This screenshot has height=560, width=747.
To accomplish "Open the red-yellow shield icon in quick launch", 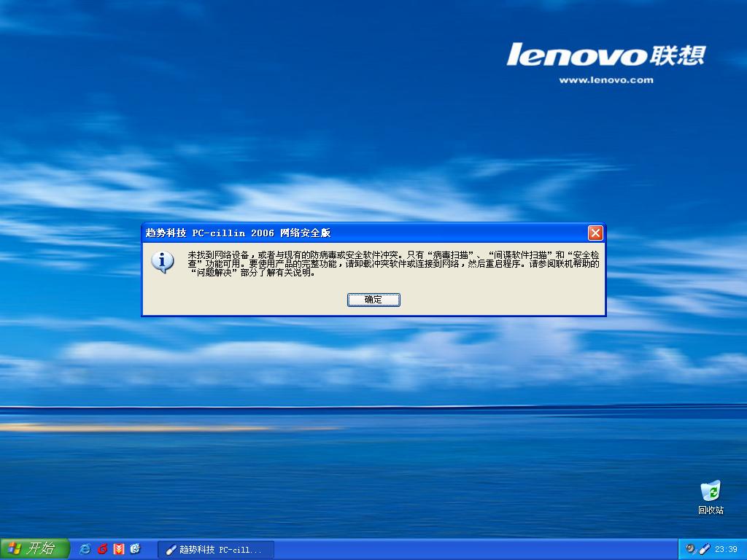I will 119,549.
